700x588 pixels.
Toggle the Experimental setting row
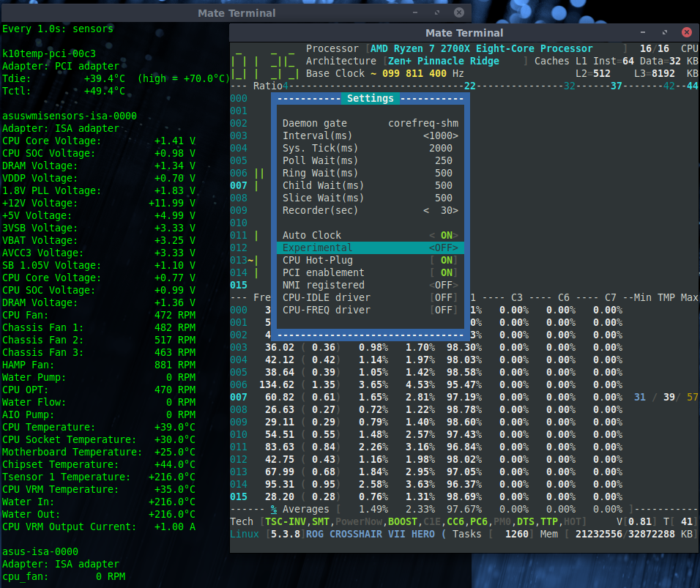tap(371, 248)
